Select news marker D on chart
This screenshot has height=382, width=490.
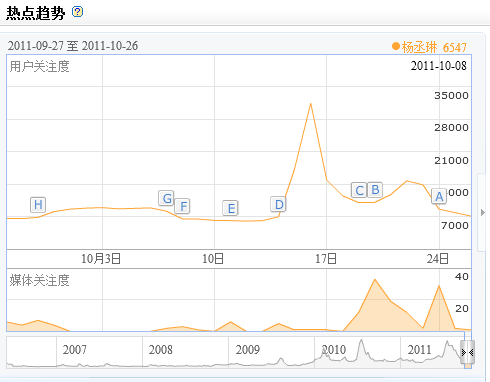[279, 204]
